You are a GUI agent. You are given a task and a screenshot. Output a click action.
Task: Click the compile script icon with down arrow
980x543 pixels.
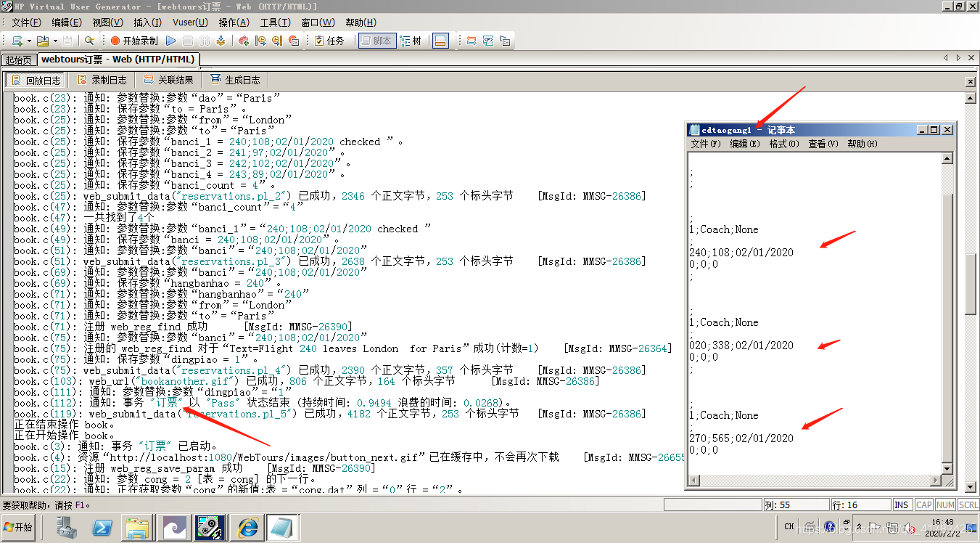coord(221,41)
